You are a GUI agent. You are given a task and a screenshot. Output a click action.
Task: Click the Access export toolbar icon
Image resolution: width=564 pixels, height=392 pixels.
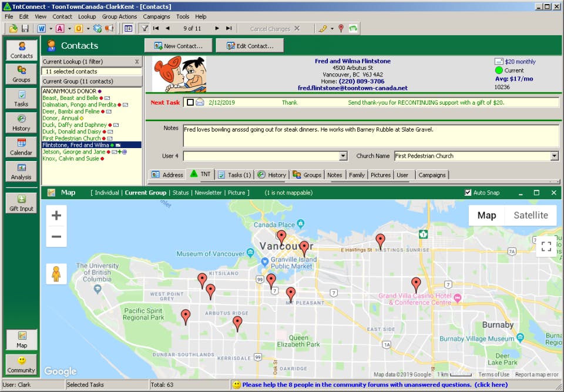tap(60, 28)
